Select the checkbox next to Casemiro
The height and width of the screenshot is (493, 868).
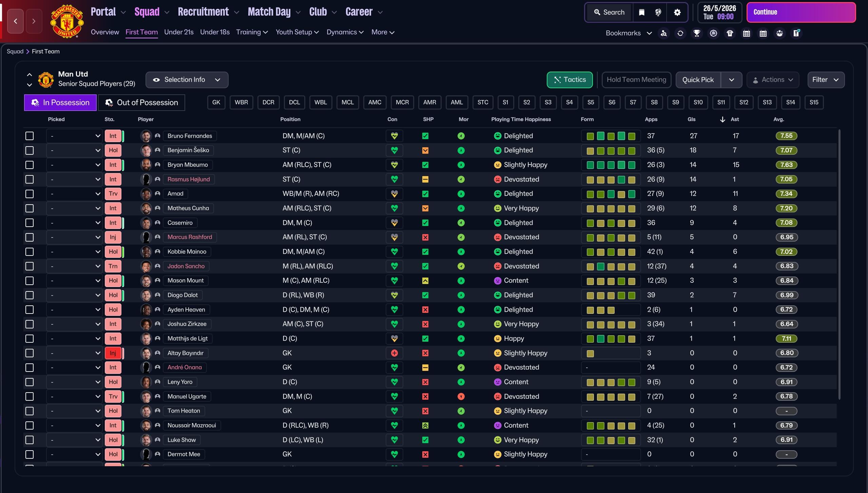coord(30,223)
